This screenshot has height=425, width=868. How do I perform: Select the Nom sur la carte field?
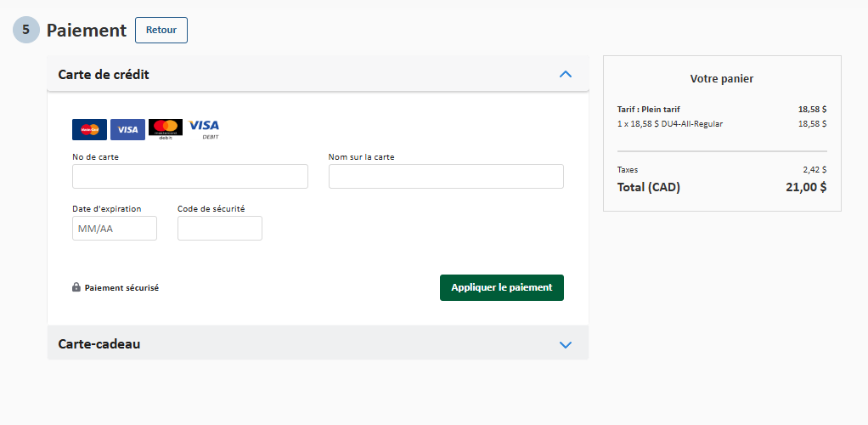(x=446, y=176)
